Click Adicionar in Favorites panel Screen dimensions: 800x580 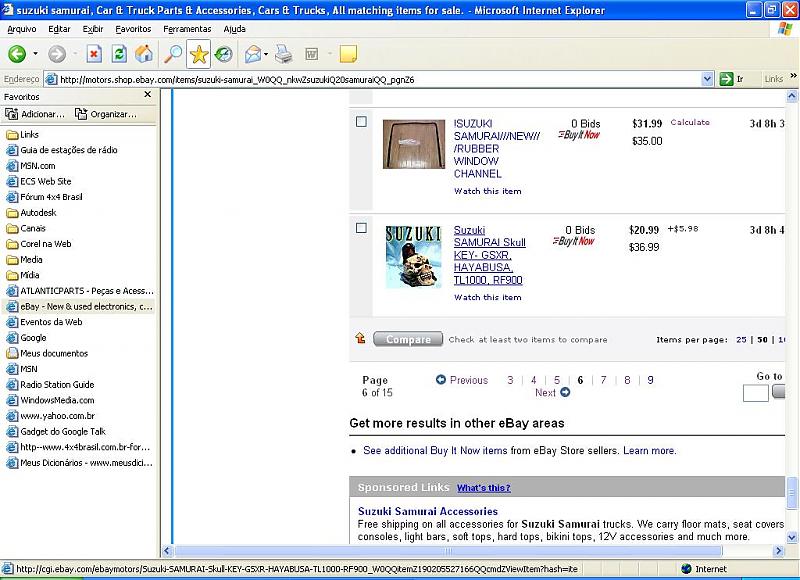click(x=35, y=114)
